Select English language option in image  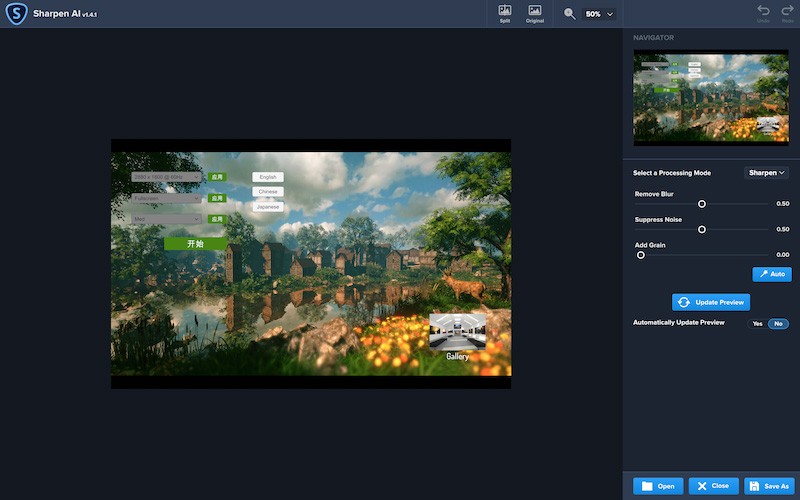point(268,177)
